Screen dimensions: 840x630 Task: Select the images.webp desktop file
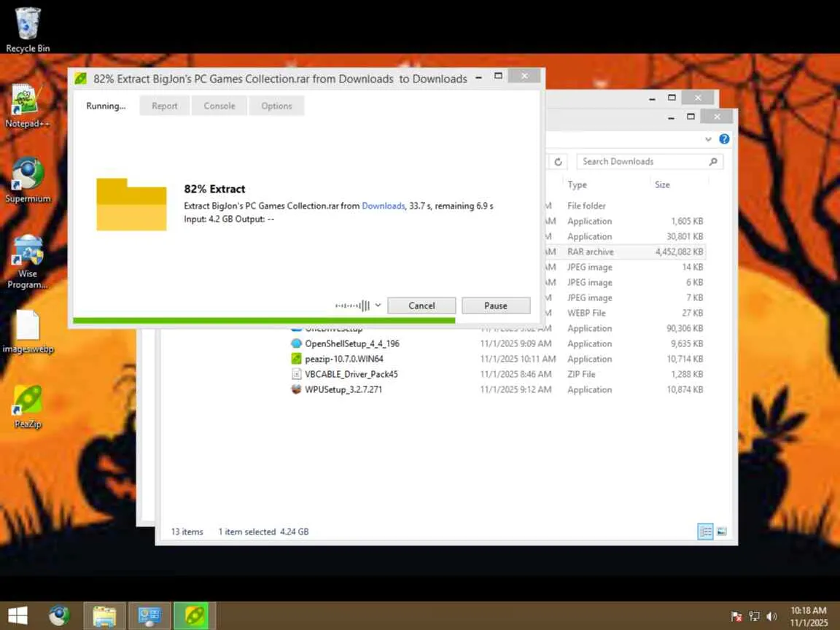click(27, 331)
